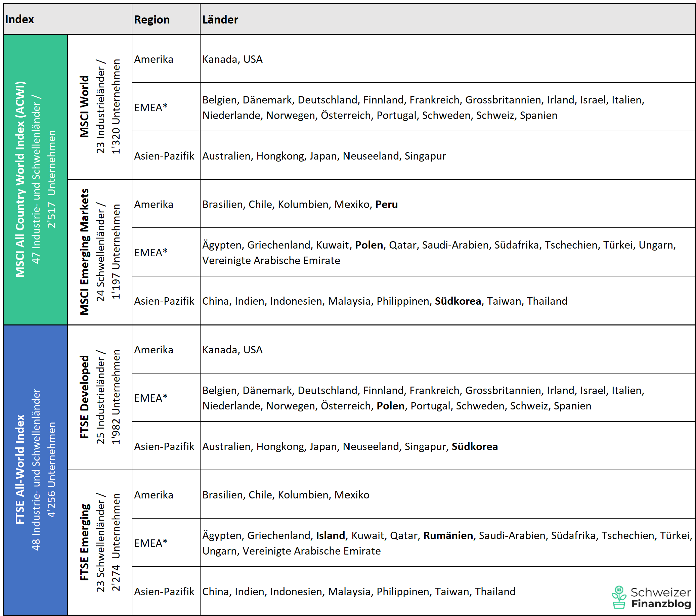Click bold Island in FTSE Emerging EMEA row
This screenshot has width=696, height=616.
coord(330,535)
